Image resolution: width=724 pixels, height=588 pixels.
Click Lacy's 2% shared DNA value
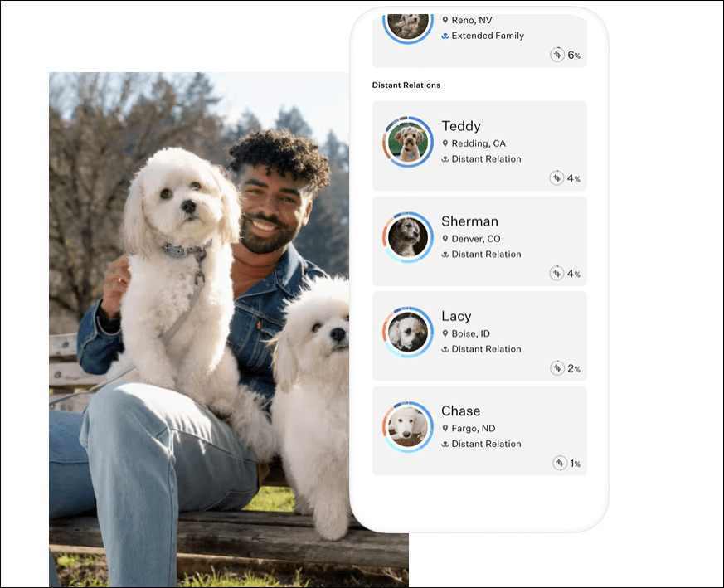pyautogui.click(x=574, y=368)
